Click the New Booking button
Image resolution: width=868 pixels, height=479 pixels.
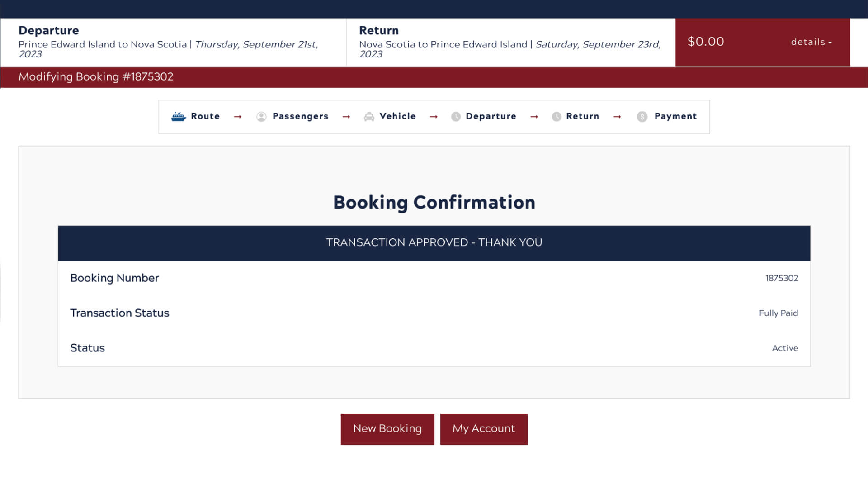(387, 429)
